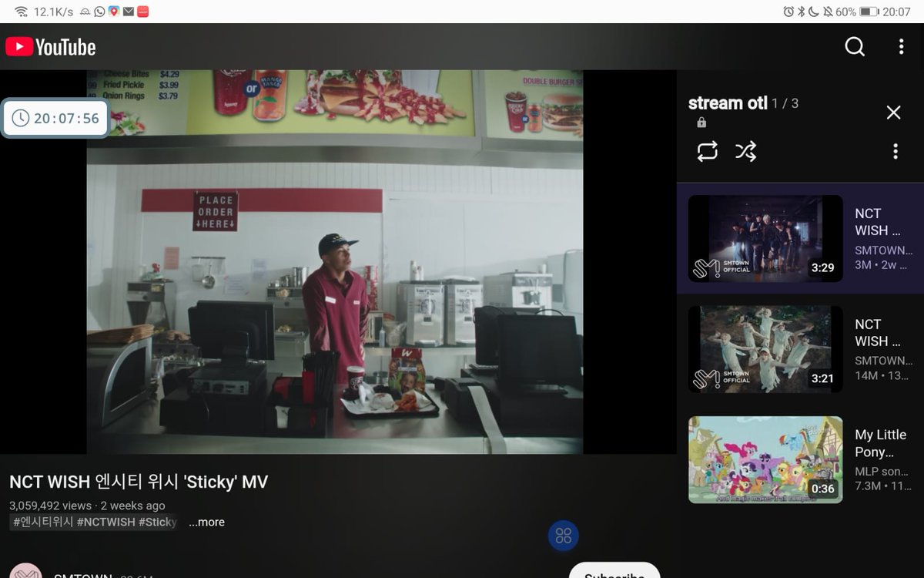Tap SMTOWN channel name on first playlist item
Viewport: 924px width, 578px height.
tap(882, 250)
